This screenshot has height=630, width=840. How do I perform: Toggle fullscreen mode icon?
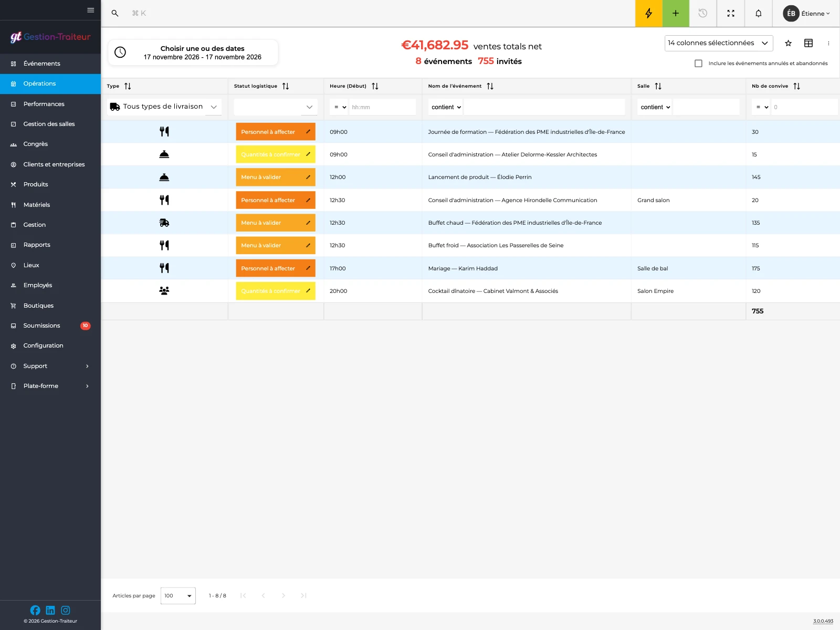click(x=731, y=13)
